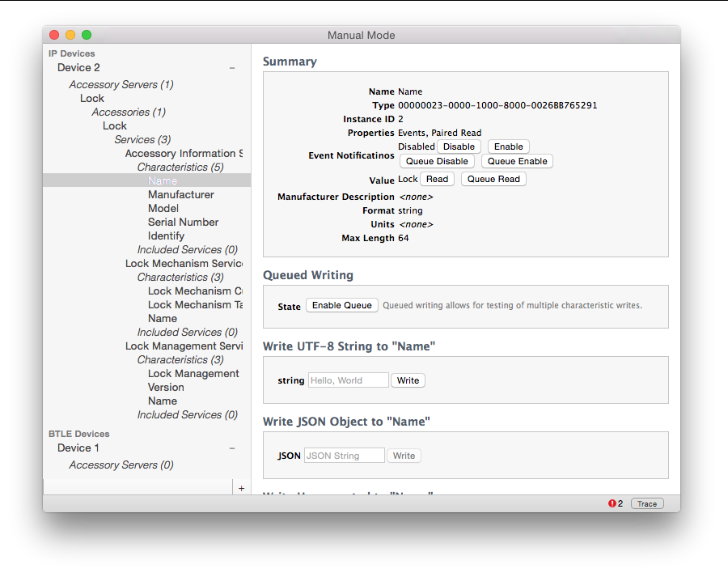This screenshot has height=577, width=728.
Task: Focus the UTF-8 string input field
Action: pos(348,380)
